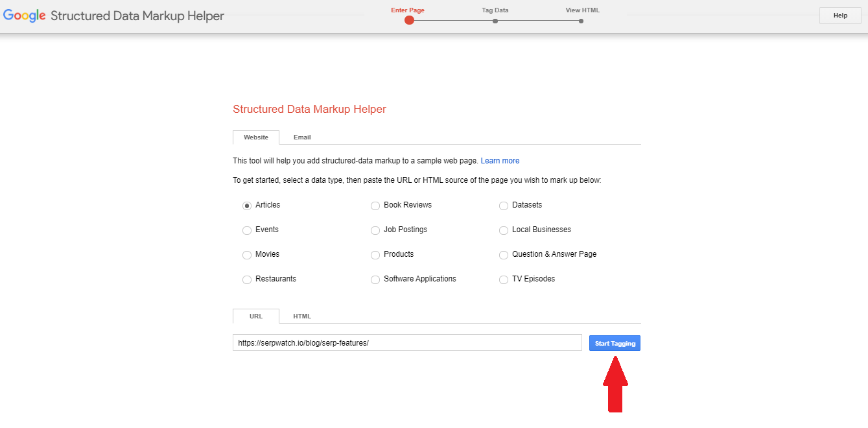Click the Google logo
868x428 pixels.
tap(25, 16)
